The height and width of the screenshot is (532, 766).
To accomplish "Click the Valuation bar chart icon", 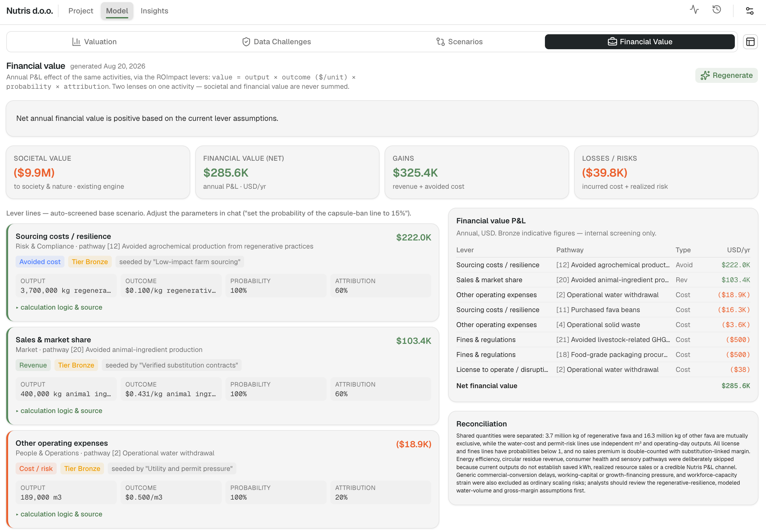I will [76, 42].
